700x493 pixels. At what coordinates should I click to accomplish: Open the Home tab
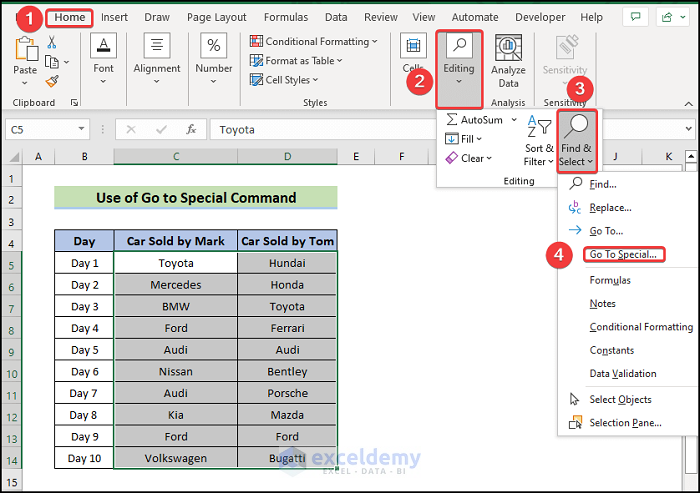pos(70,17)
